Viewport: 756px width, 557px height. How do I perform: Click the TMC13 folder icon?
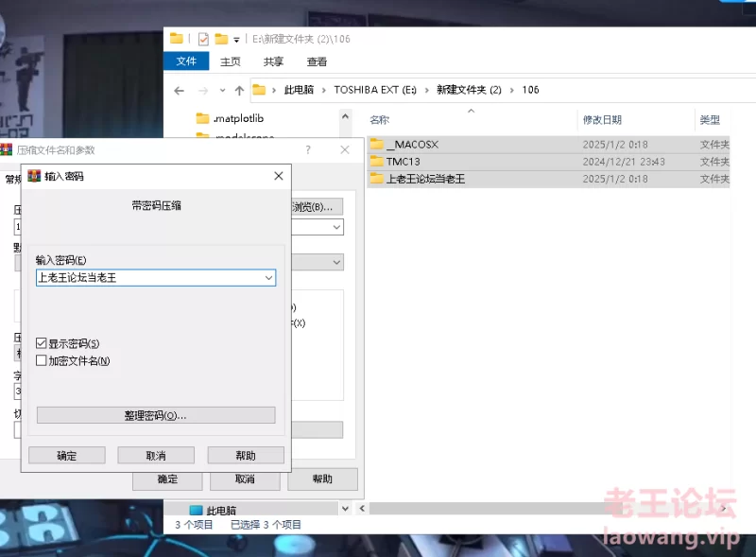376,161
